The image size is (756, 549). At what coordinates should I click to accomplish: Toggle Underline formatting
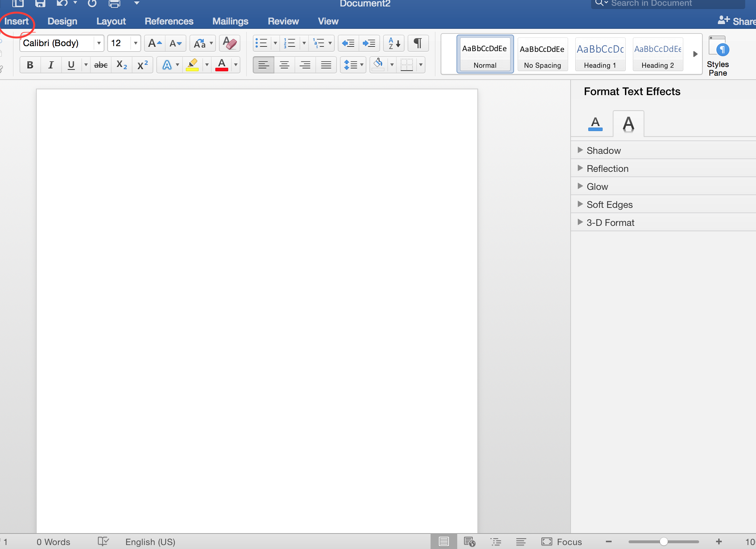71,65
